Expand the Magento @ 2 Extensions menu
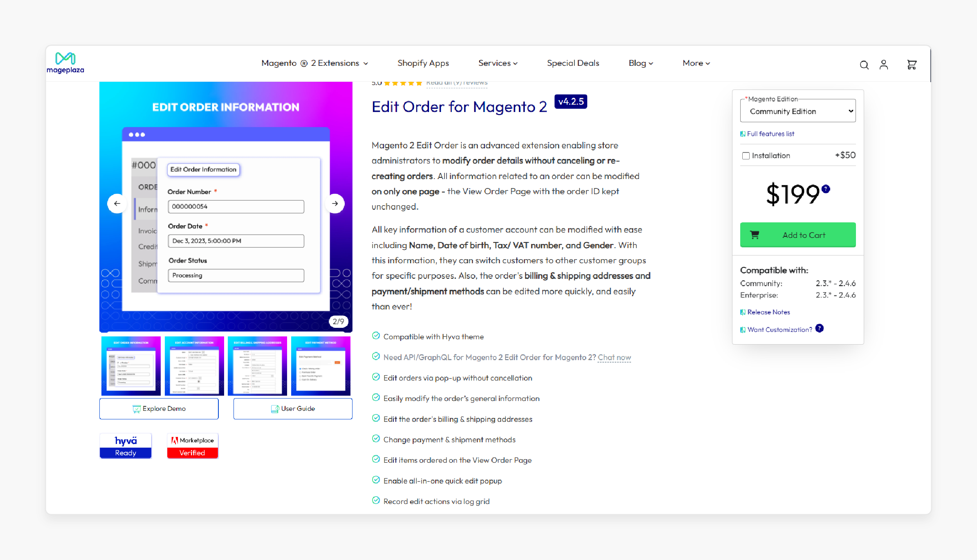 314,63
